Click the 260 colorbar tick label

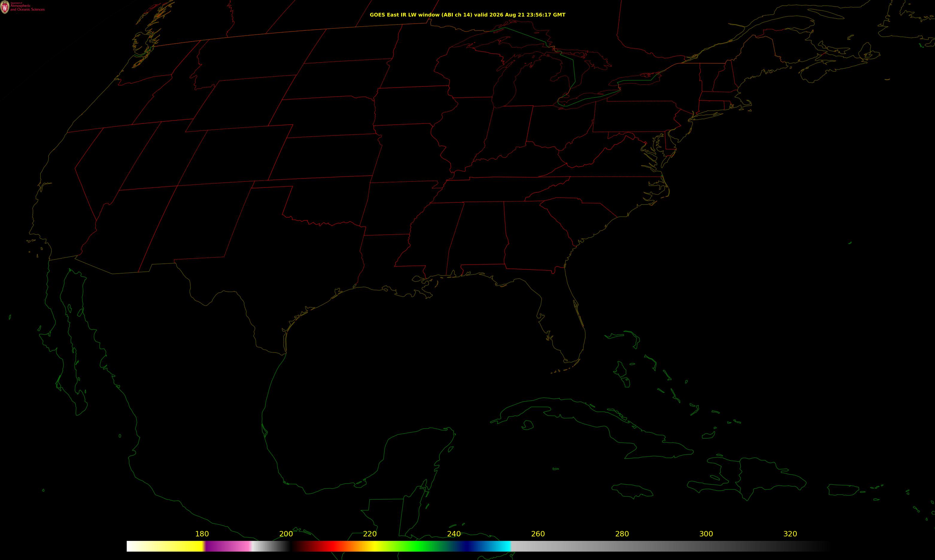[x=538, y=534]
